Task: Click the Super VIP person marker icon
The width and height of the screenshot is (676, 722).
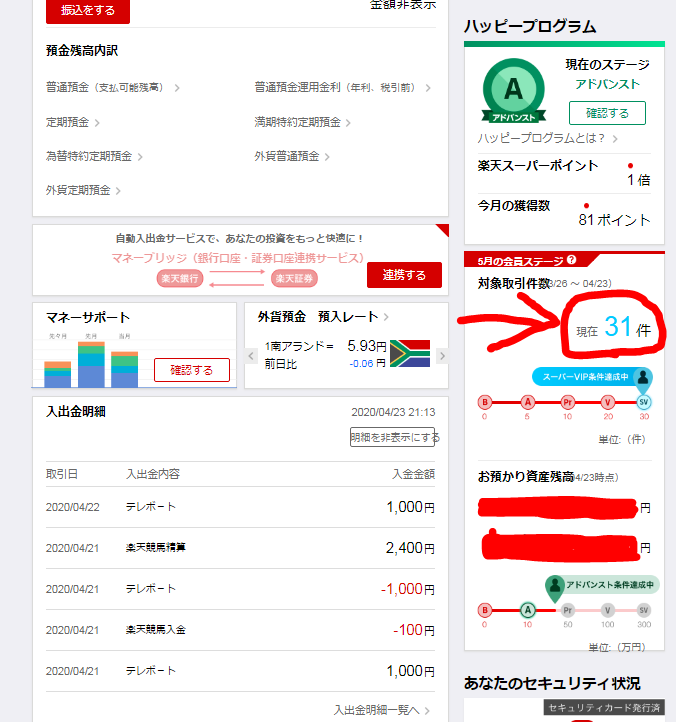Action: [643, 380]
